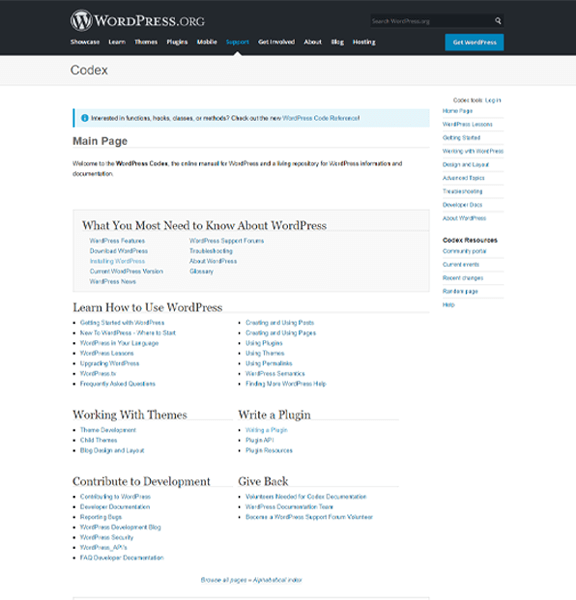Open About WordPress in the sidebar
Viewport: 576px width, 600px height.
click(464, 218)
